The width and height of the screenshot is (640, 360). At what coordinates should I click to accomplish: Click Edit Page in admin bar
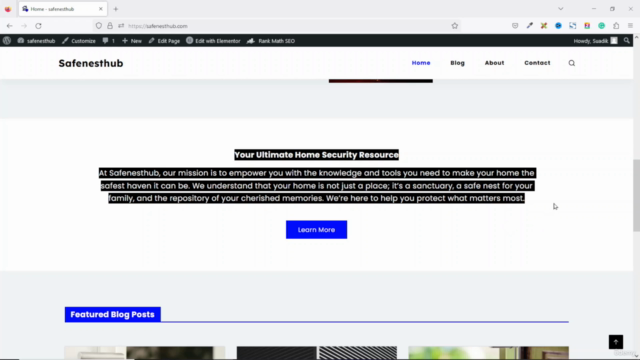[x=164, y=41]
